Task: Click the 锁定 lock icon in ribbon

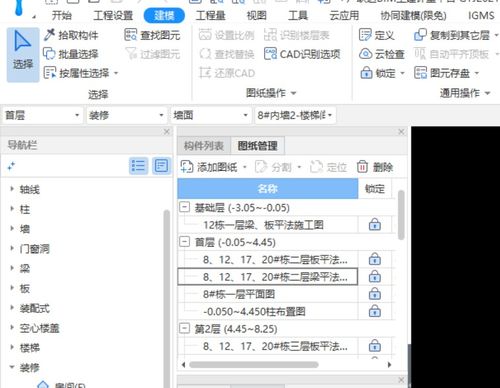Action: tap(366, 73)
